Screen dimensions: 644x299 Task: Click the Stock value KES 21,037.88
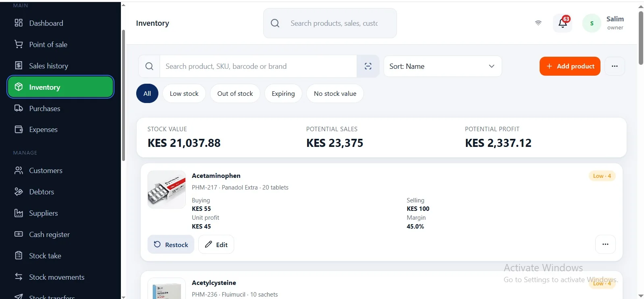point(184,143)
